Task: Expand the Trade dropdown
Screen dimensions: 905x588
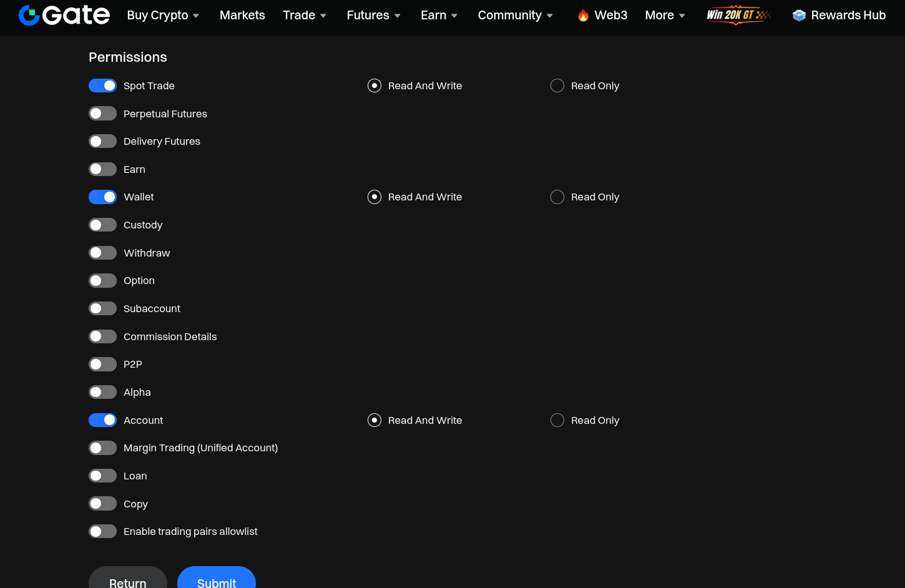Action: (x=304, y=15)
